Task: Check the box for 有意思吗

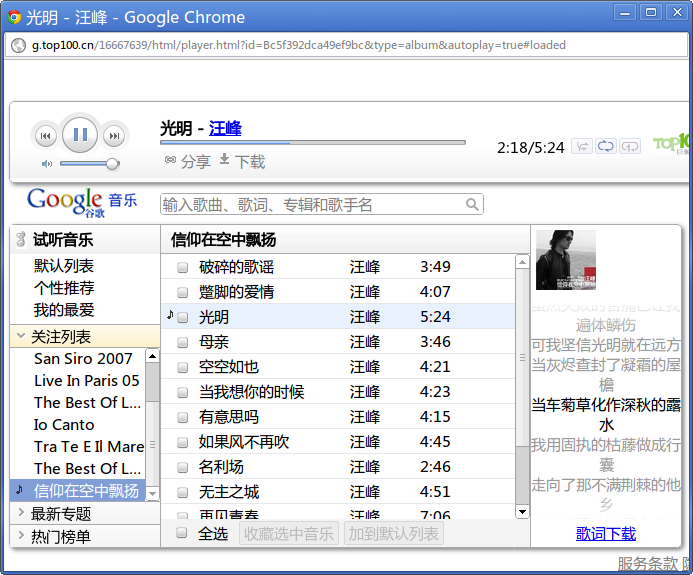Action: click(x=183, y=417)
